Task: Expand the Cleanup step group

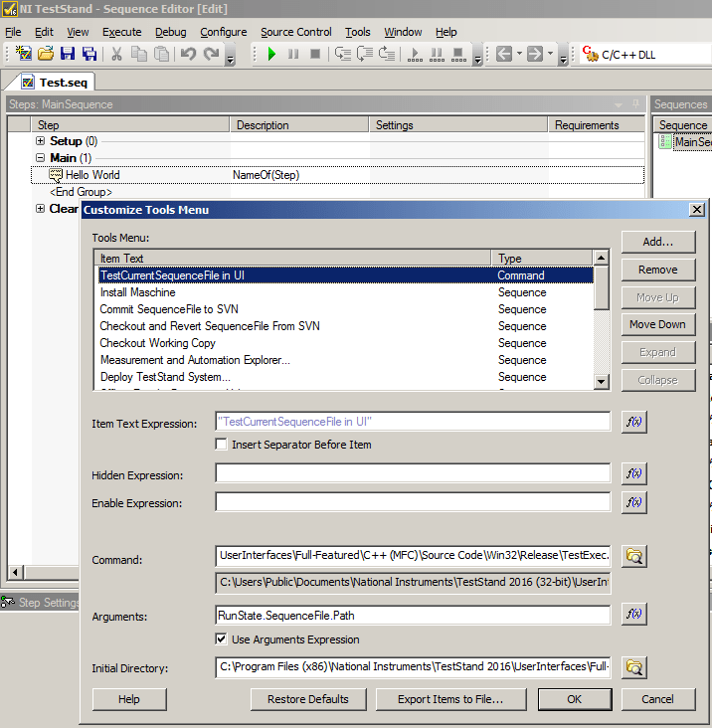Action: [x=41, y=209]
